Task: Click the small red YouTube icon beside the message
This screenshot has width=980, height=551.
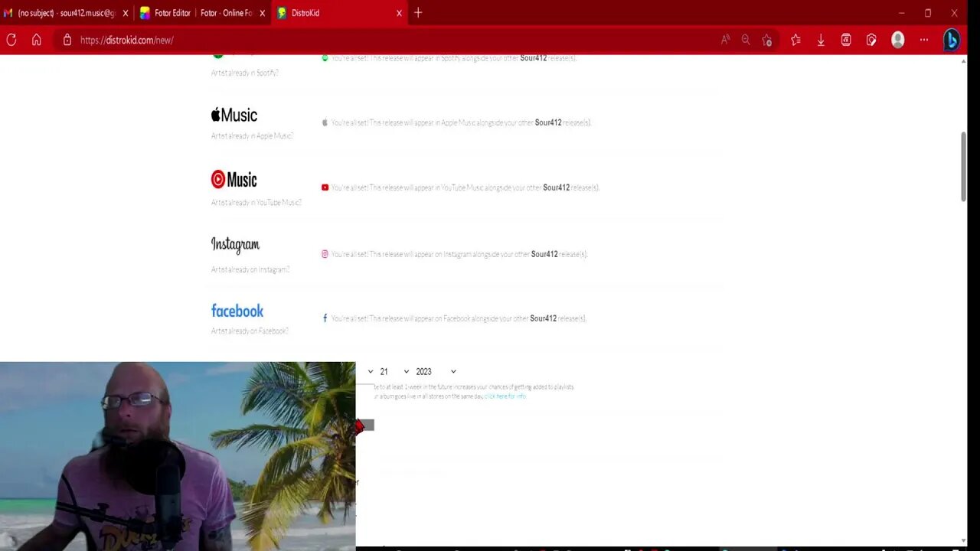Action: (x=325, y=187)
